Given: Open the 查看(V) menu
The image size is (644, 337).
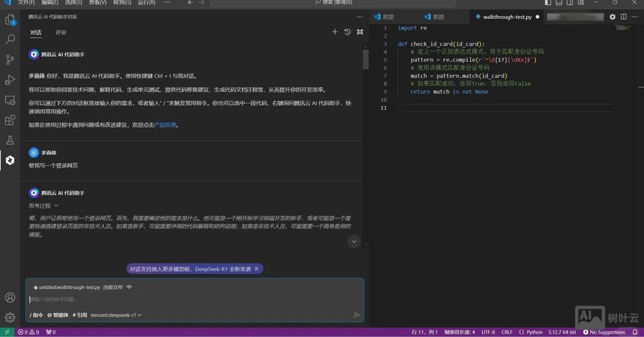Looking at the screenshot, I should [98, 3].
